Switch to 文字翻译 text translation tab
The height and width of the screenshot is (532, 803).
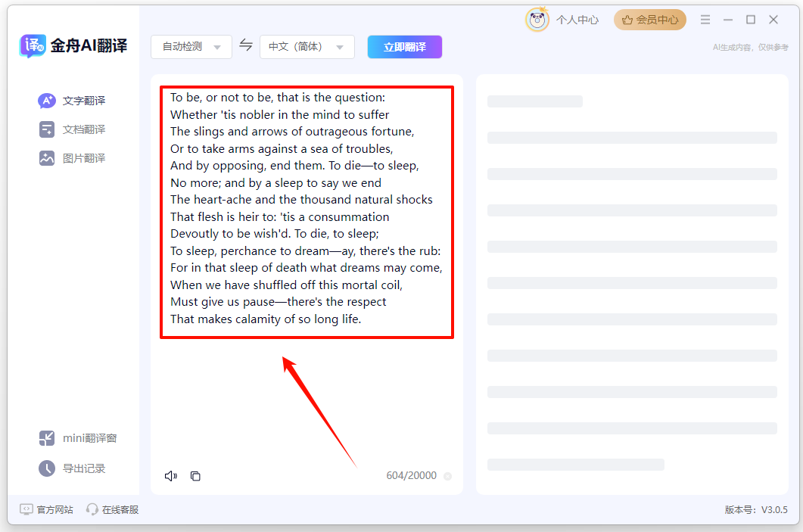(x=73, y=101)
